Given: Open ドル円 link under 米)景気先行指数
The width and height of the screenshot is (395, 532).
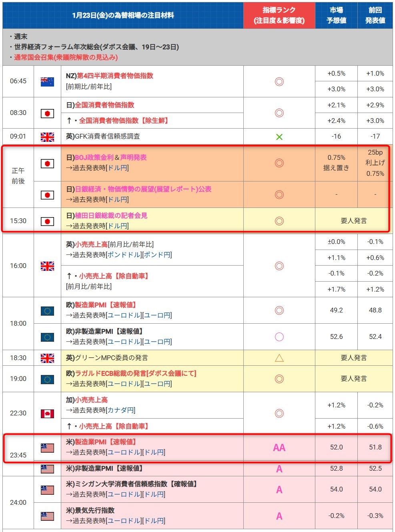Looking at the screenshot, I should point(154,521).
